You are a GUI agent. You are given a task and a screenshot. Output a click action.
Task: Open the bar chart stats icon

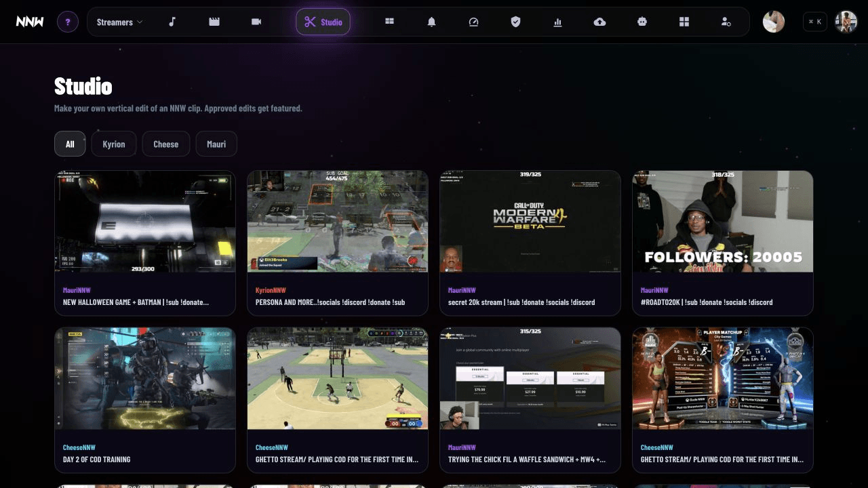(x=557, y=22)
